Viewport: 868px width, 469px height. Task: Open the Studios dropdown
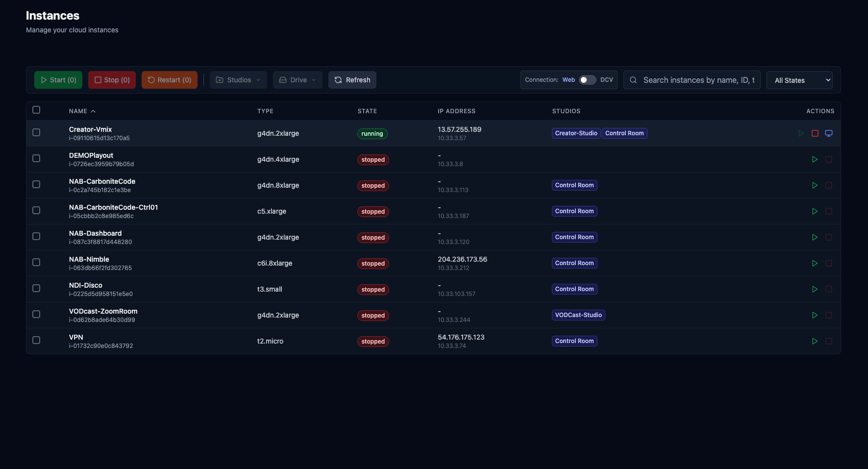(x=238, y=79)
